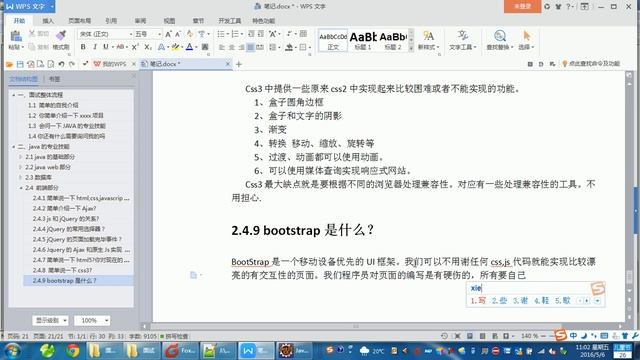Toggle Underline formatting
The height and width of the screenshot is (360, 640).
(106, 47)
